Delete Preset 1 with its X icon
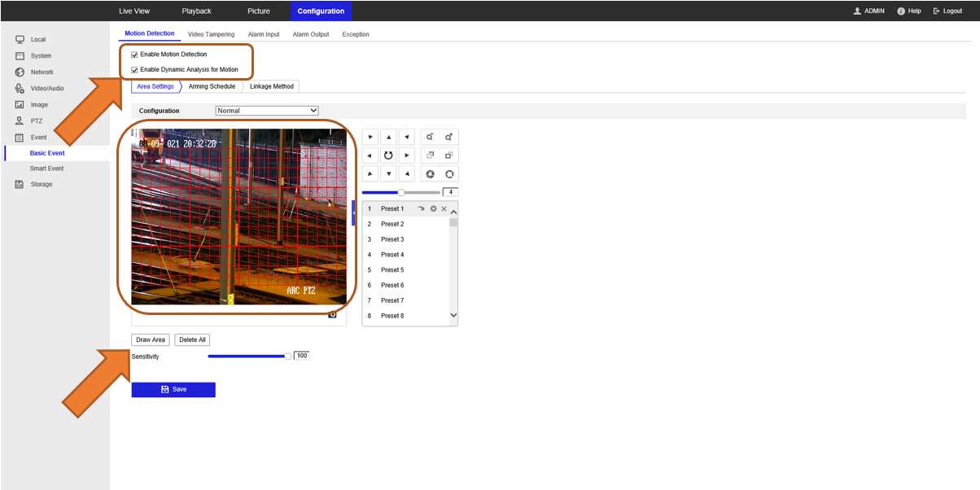 (x=444, y=208)
